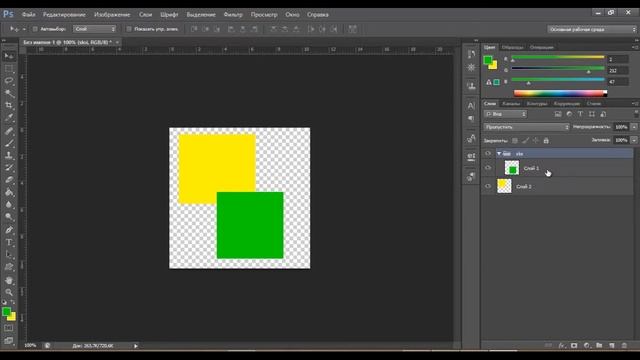Open the Character panel icon

471,106
